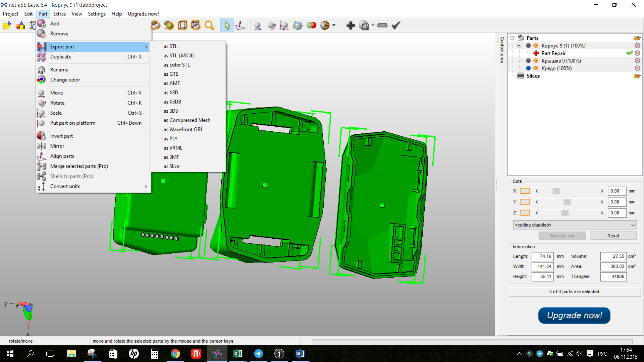Viewport: 644px width, 362px height.
Task: Click right arrow of Z cut slider
Action: click(602, 213)
